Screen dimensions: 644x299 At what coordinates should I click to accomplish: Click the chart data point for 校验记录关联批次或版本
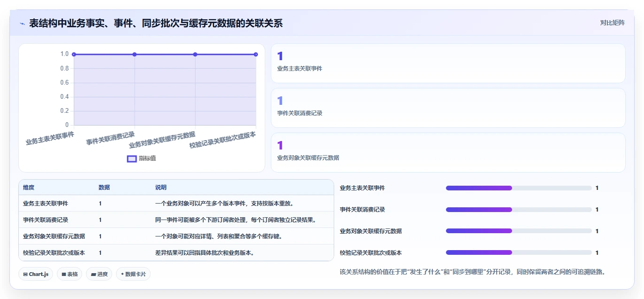tap(256, 55)
